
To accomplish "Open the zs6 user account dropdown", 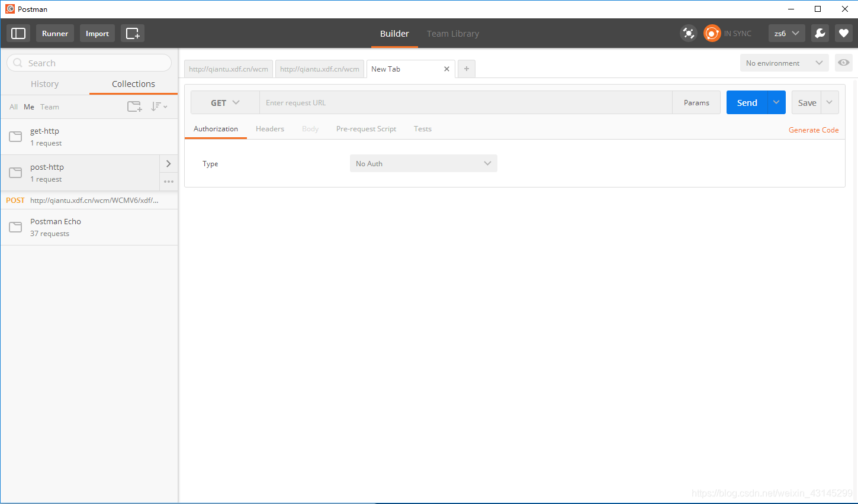I will point(786,33).
